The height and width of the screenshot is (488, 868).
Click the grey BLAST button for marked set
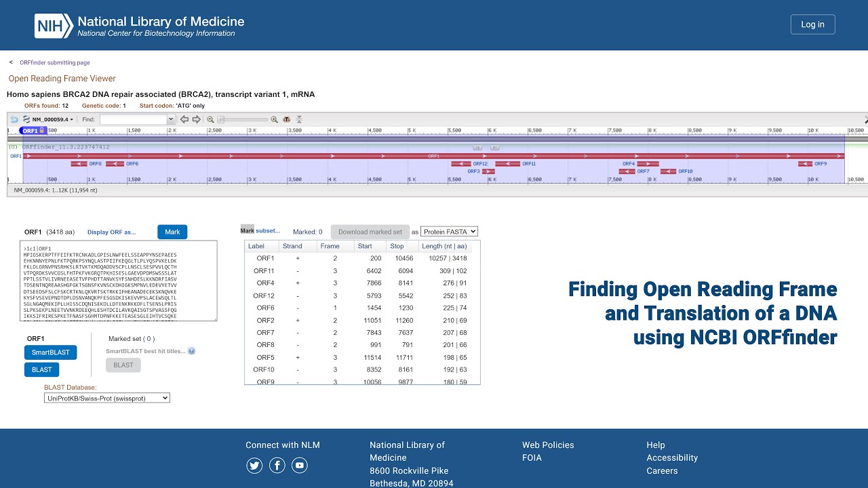click(x=123, y=365)
